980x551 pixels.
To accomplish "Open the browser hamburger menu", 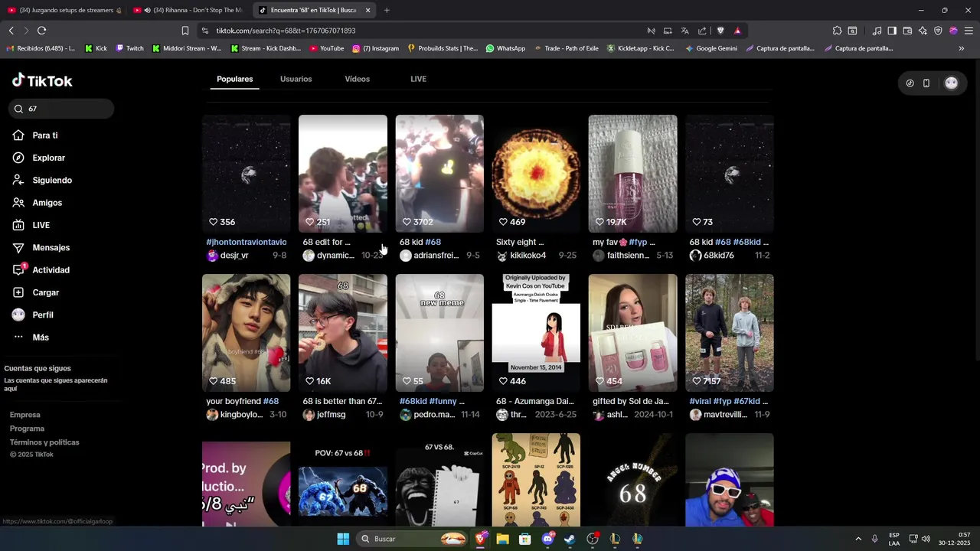I will [969, 31].
